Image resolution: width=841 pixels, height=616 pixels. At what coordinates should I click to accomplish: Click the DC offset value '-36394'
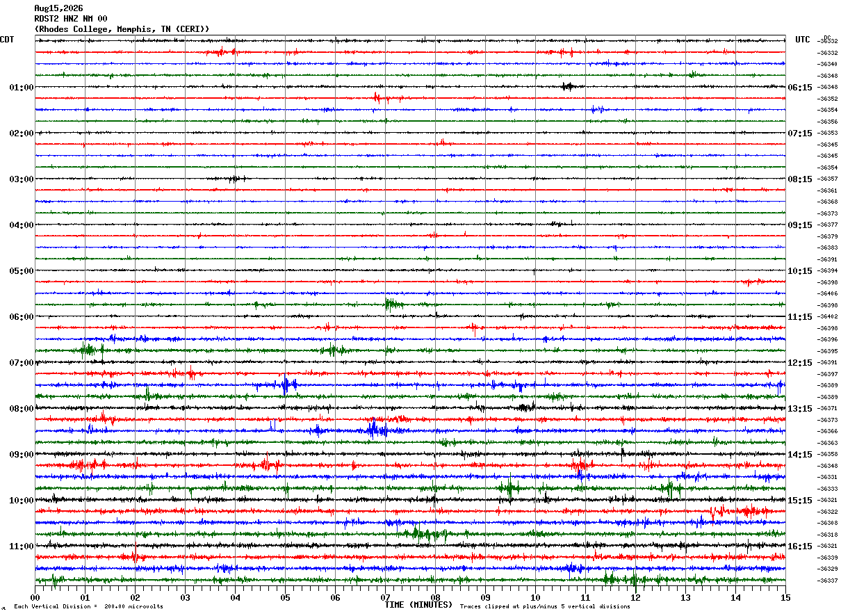[x=828, y=271]
